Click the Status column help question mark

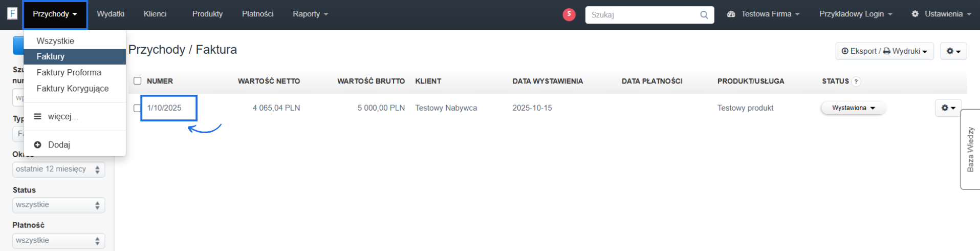[856, 81]
